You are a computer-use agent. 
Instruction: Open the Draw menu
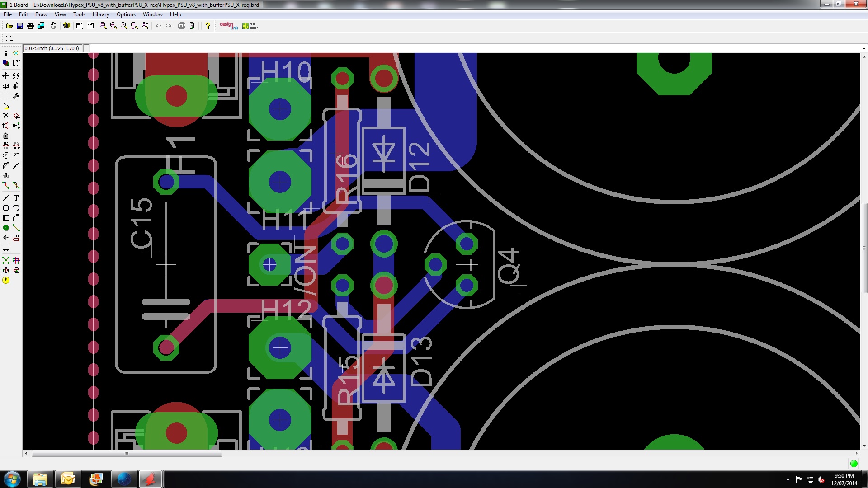(x=41, y=14)
